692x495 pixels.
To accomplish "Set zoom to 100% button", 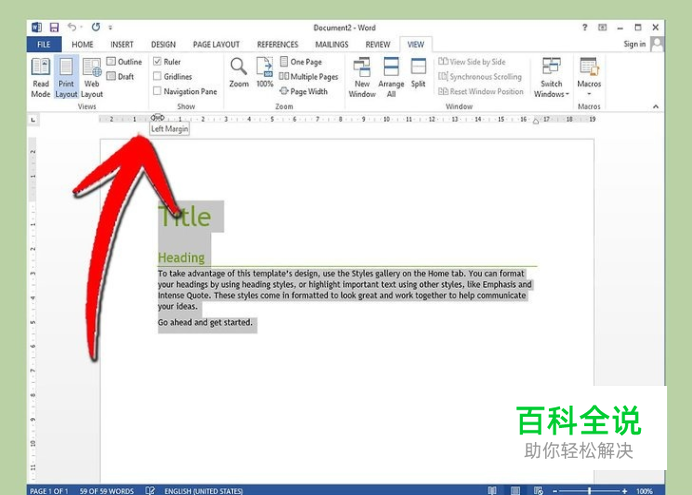I will [265, 73].
